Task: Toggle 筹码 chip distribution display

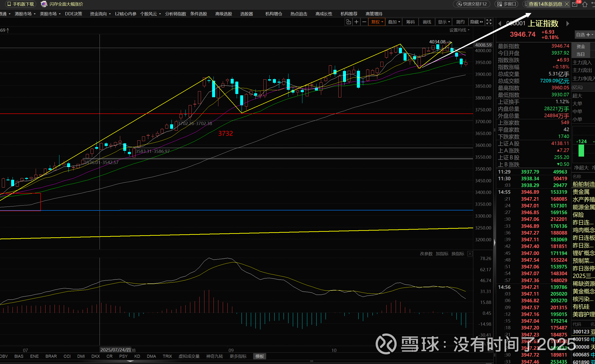Action: (x=410, y=22)
